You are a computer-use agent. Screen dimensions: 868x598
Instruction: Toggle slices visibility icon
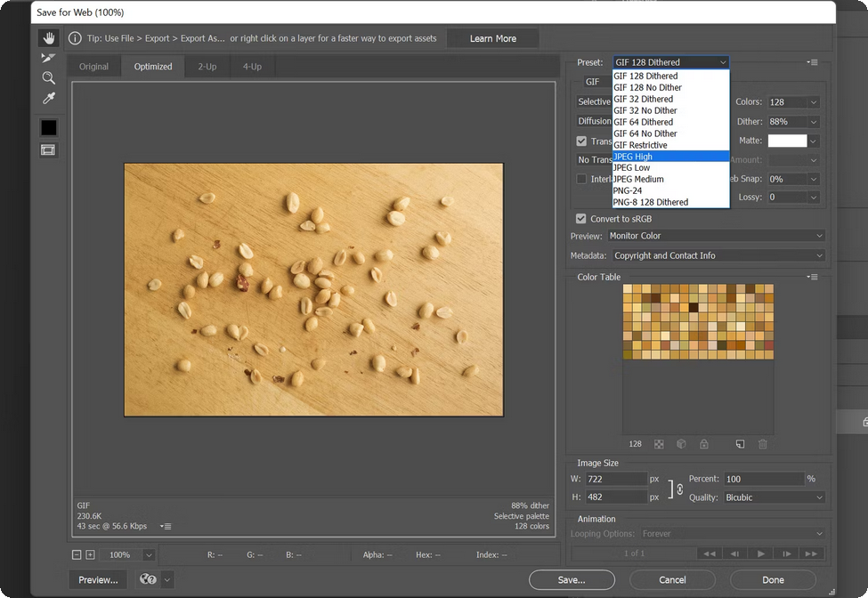pos(48,150)
